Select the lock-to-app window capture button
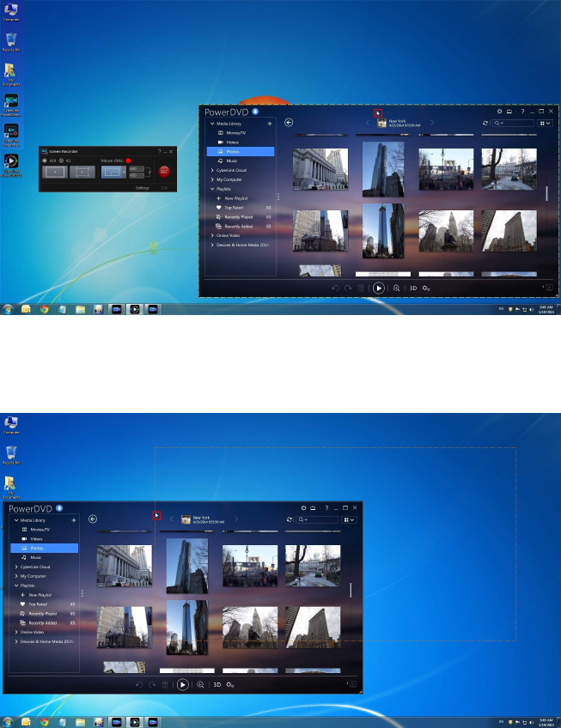 click(x=112, y=173)
